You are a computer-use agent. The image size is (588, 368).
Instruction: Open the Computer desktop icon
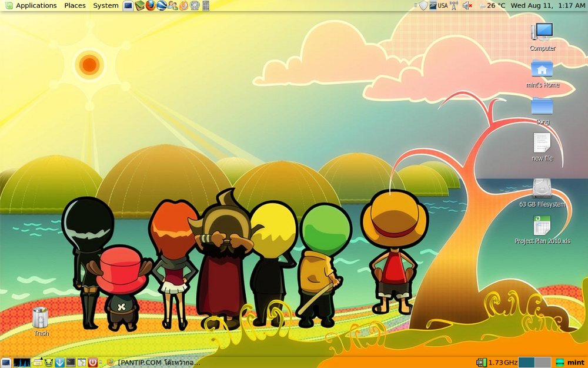coord(542,37)
